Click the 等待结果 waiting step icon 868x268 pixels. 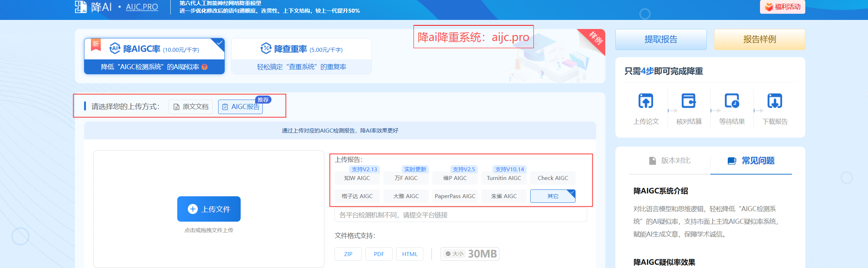pos(732,101)
